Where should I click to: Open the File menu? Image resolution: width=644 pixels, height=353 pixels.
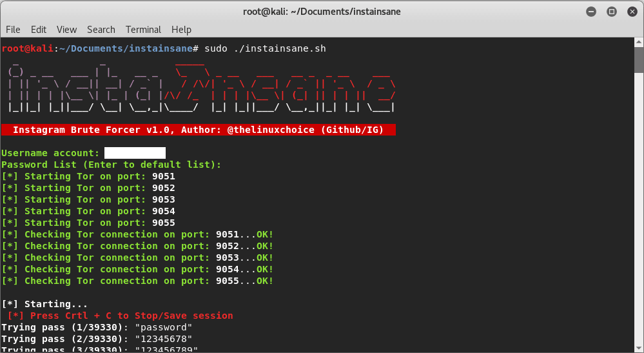coord(13,30)
